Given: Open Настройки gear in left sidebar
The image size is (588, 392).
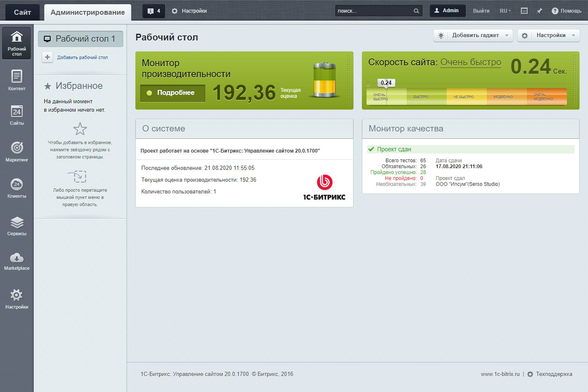Looking at the screenshot, I should [16, 299].
